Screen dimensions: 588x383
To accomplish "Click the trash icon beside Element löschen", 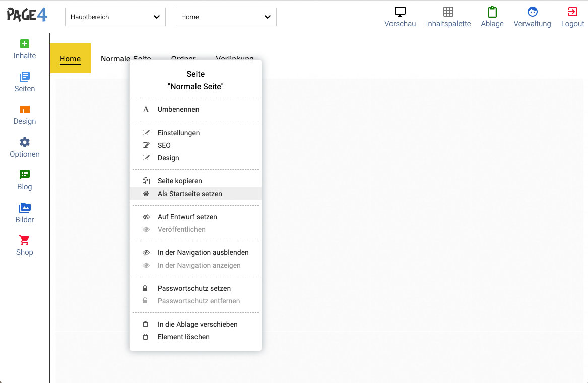I will 145,337.
